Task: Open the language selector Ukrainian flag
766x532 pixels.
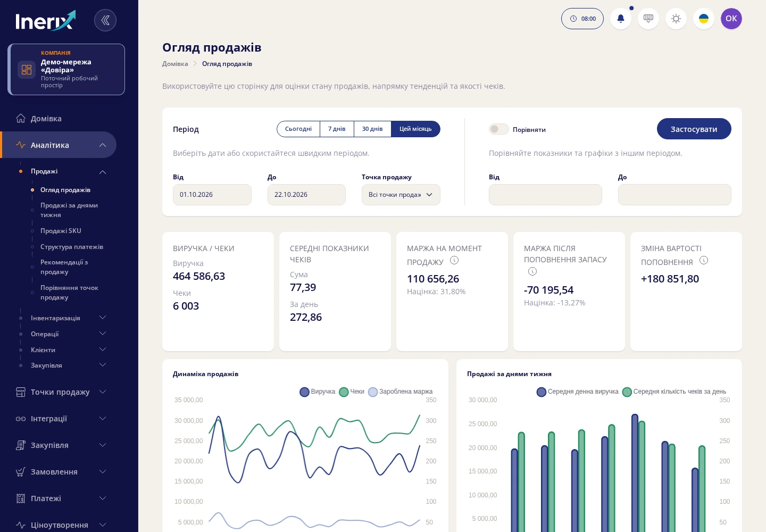Action: click(704, 19)
